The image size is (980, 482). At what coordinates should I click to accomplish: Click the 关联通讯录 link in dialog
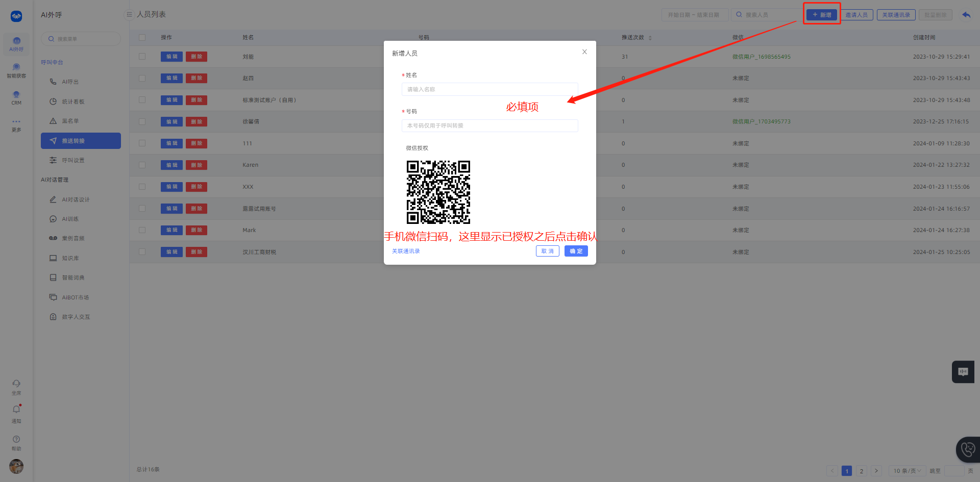[406, 251]
